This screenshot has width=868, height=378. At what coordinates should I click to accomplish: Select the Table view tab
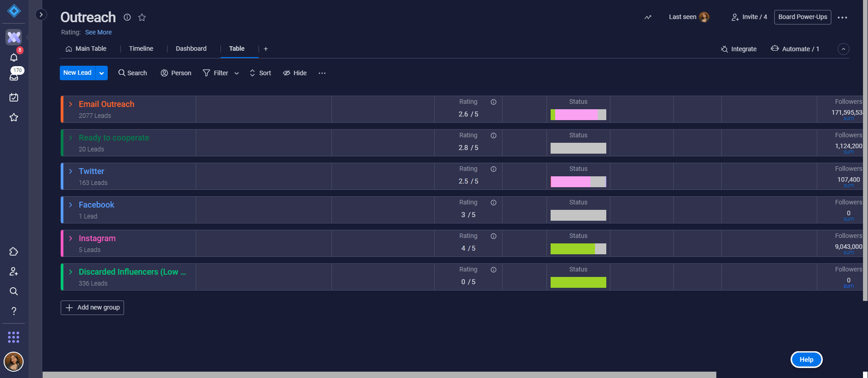pos(237,48)
